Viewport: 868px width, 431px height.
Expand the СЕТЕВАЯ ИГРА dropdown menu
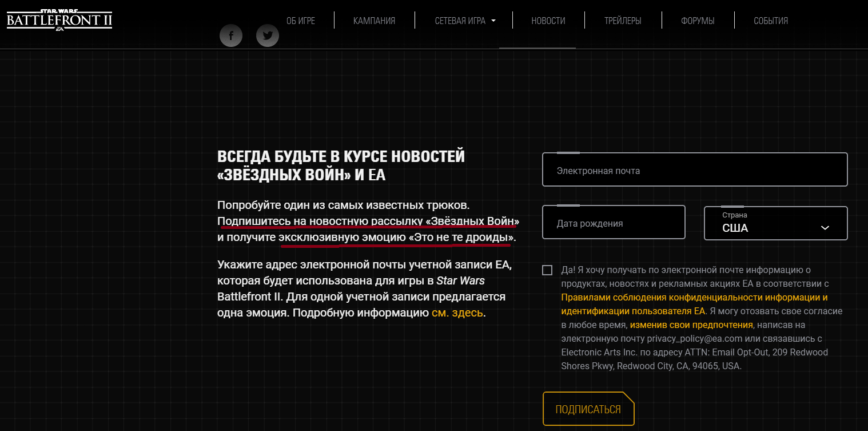(465, 21)
